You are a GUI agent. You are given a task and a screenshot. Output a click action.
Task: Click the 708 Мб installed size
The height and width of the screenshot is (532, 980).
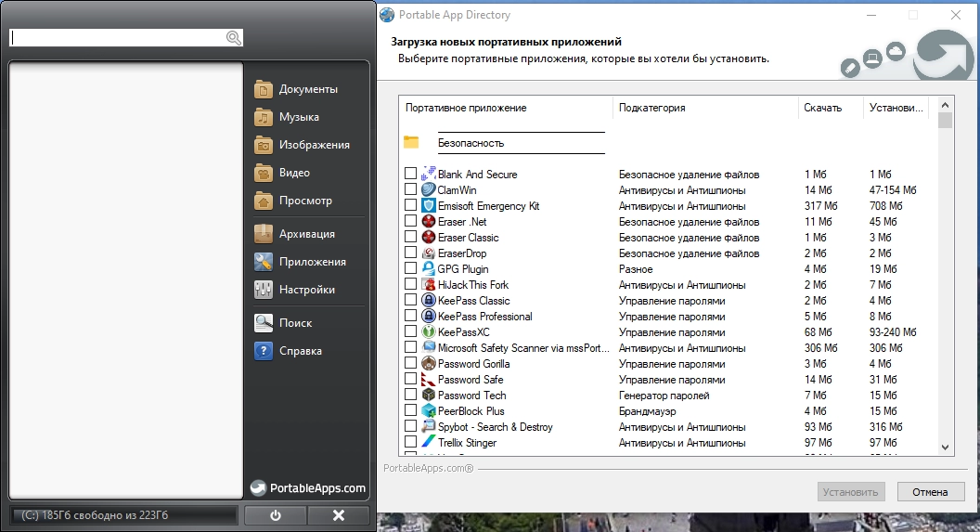(x=885, y=206)
